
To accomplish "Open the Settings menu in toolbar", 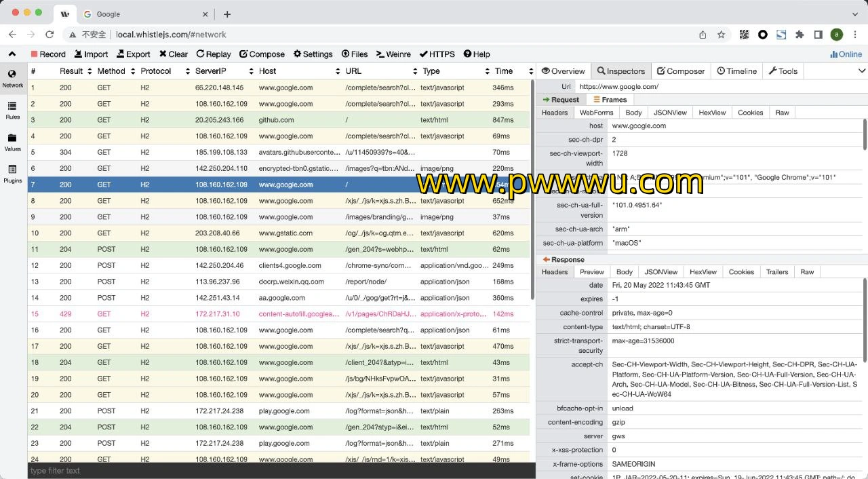I will (313, 54).
